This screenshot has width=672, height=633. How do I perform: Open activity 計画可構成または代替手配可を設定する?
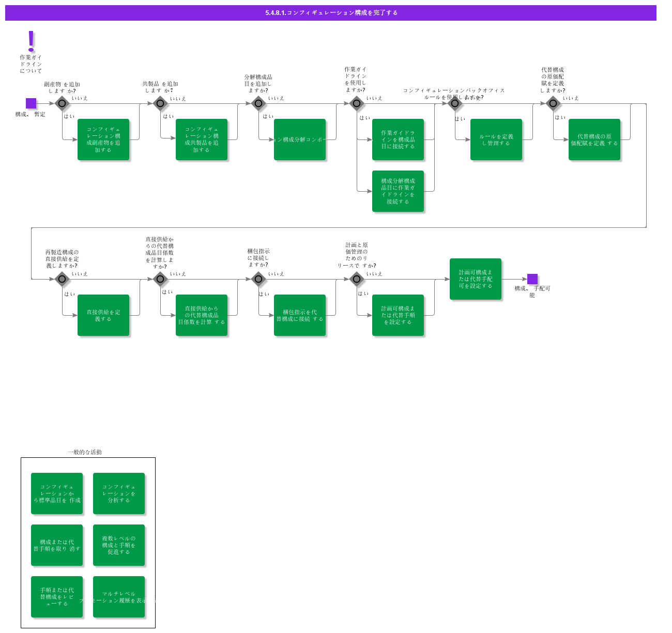coord(476,279)
